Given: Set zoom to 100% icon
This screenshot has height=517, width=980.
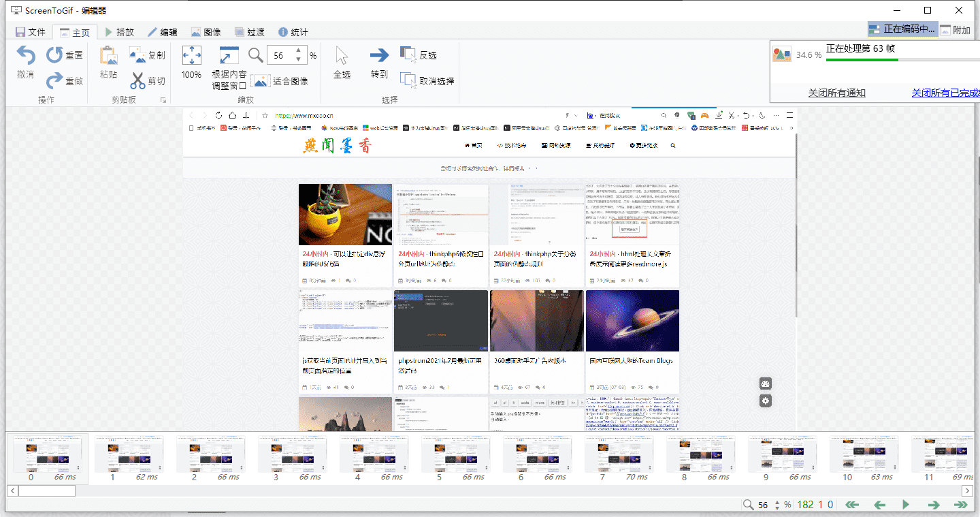Looking at the screenshot, I should [x=191, y=56].
